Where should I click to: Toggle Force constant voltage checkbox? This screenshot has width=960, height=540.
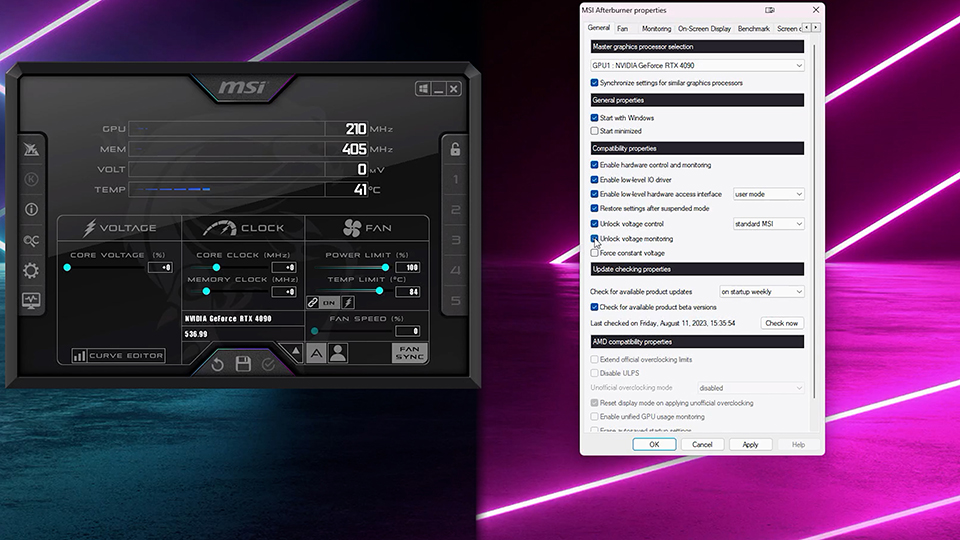(x=595, y=253)
